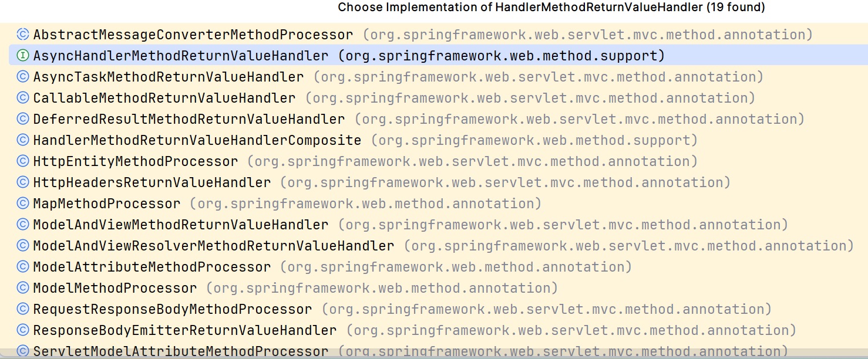This screenshot has height=359, width=868.
Task: Pick ModelAttributeMethodProcessor implementation
Action: (152, 267)
